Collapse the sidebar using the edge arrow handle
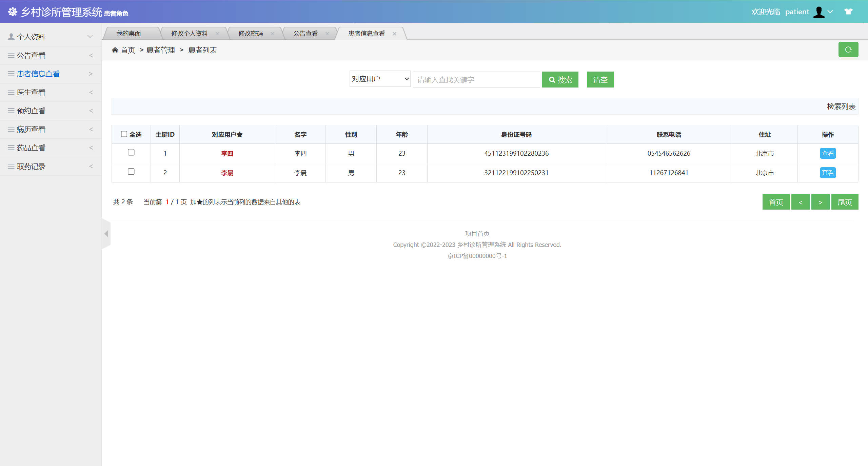 (x=106, y=234)
